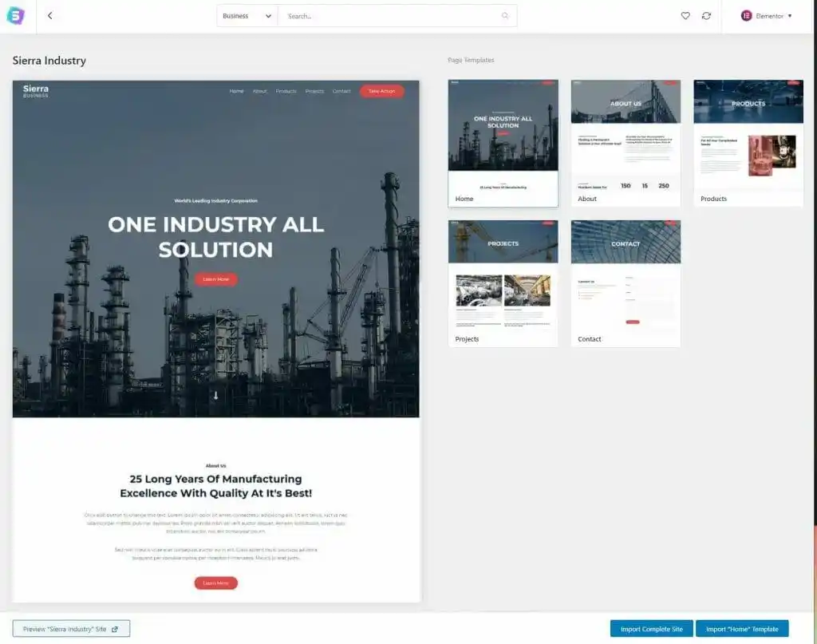Click the Import Complete Site button
The image size is (817, 644).
click(x=651, y=629)
